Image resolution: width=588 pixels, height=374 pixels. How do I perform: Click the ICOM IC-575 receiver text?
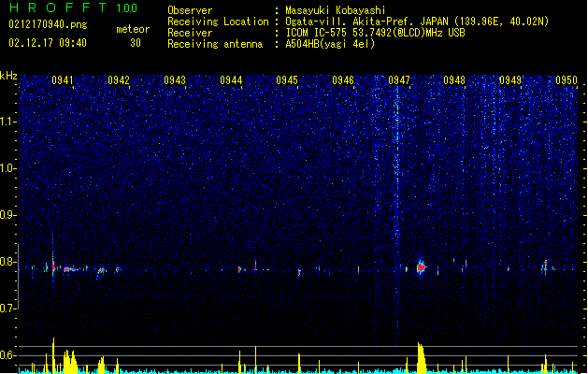[375, 33]
